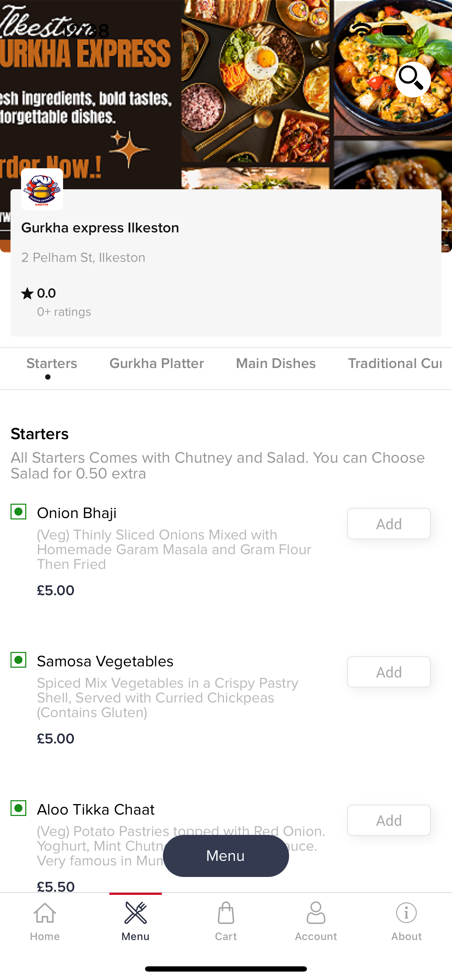
Task: Add Aloo Tikka Chaat to the order
Action: [x=389, y=820]
